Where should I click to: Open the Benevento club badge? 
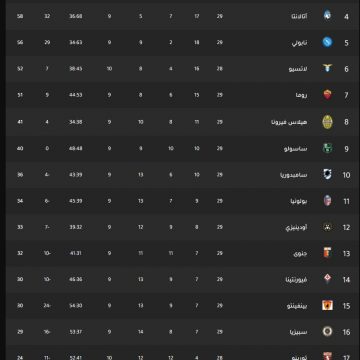coord(327,305)
